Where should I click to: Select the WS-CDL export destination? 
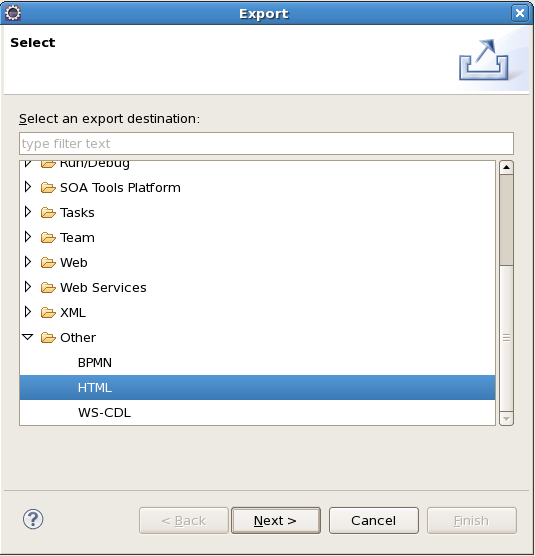coord(104,412)
